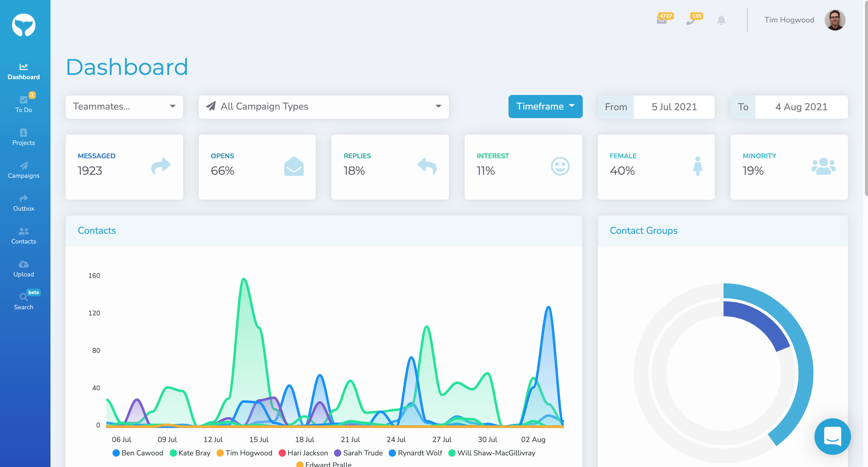Open the phone calls icon with 135 badge
The image size is (868, 467).
(x=691, y=21)
